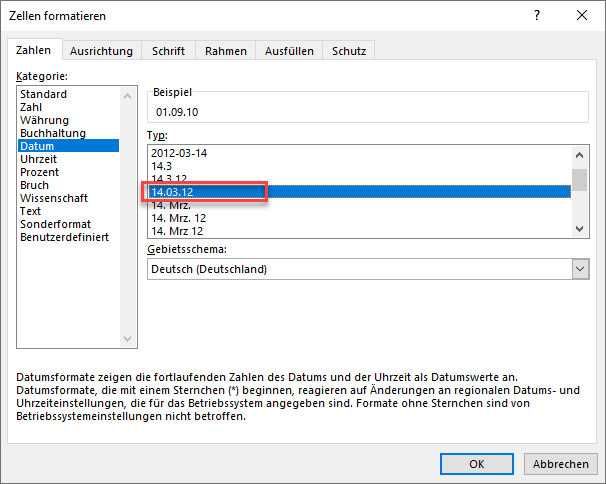Select date type 14.03.12
The height and width of the screenshot is (484, 606).
click(x=360, y=192)
